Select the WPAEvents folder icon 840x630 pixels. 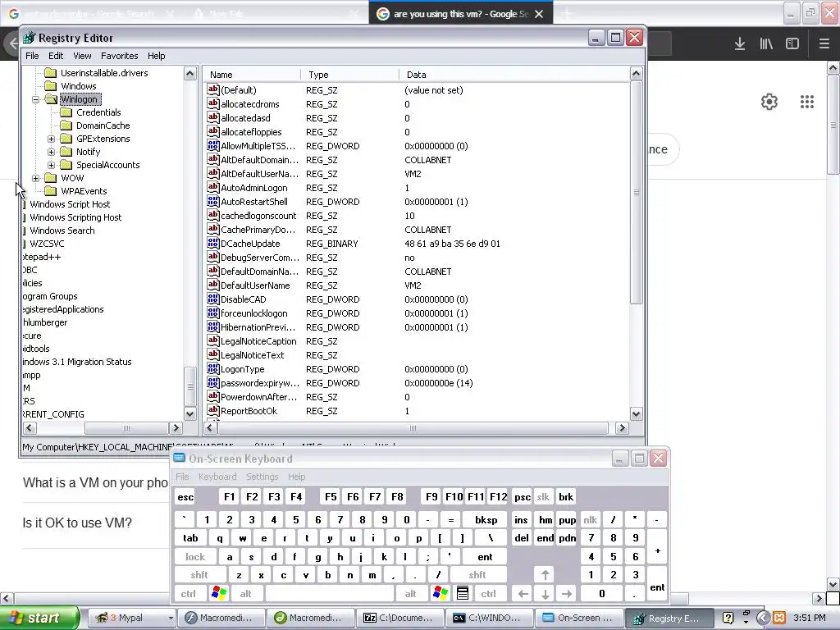tap(50, 190)
